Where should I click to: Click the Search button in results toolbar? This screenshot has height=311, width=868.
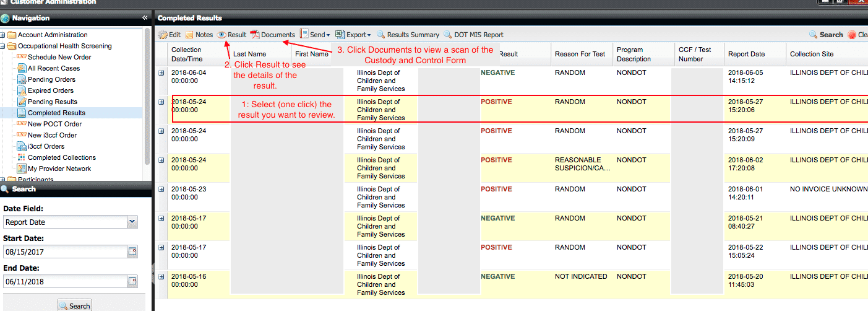click(x=826, y=35)
